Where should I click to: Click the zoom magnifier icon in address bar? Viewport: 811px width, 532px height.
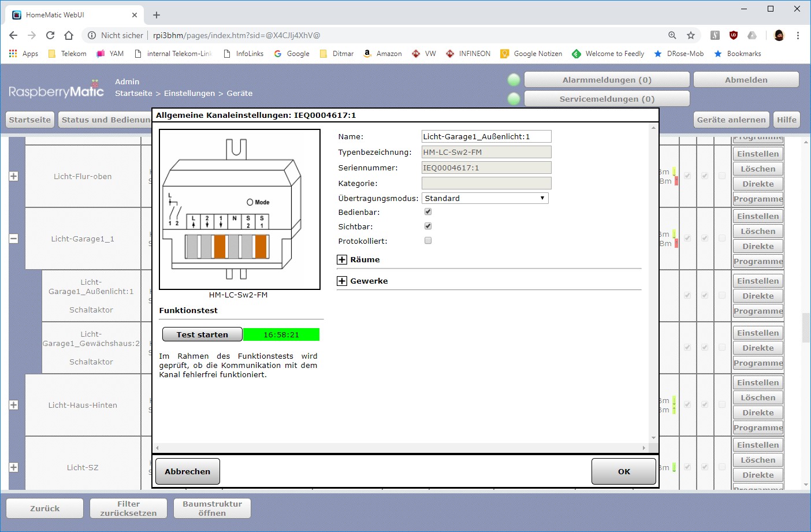tap(672, 35)
